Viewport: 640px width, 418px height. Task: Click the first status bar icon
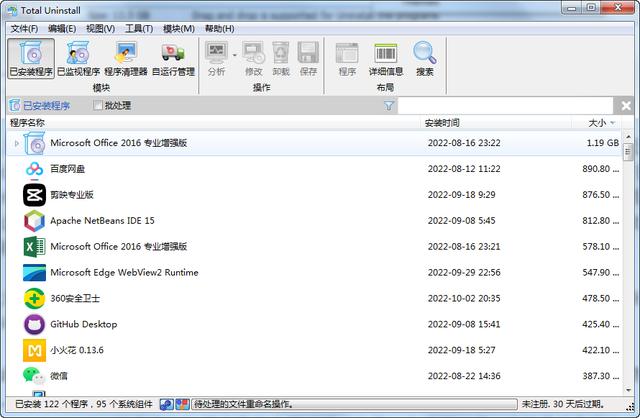point(166,404)
